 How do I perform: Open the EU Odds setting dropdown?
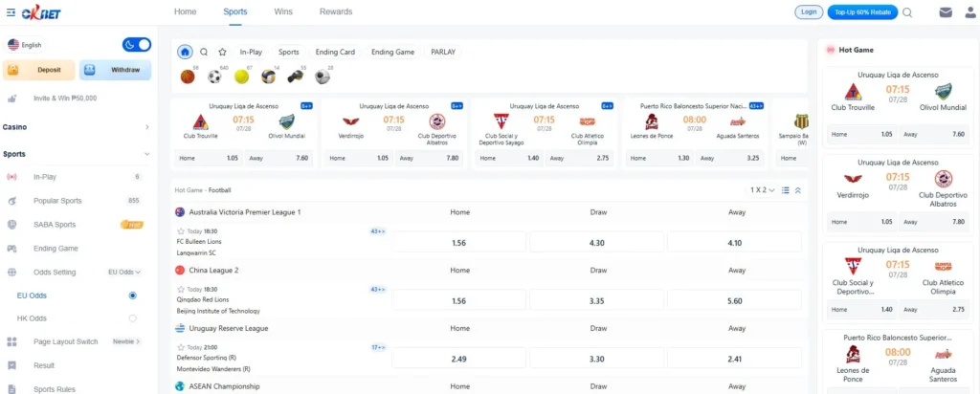pos(124,273)
